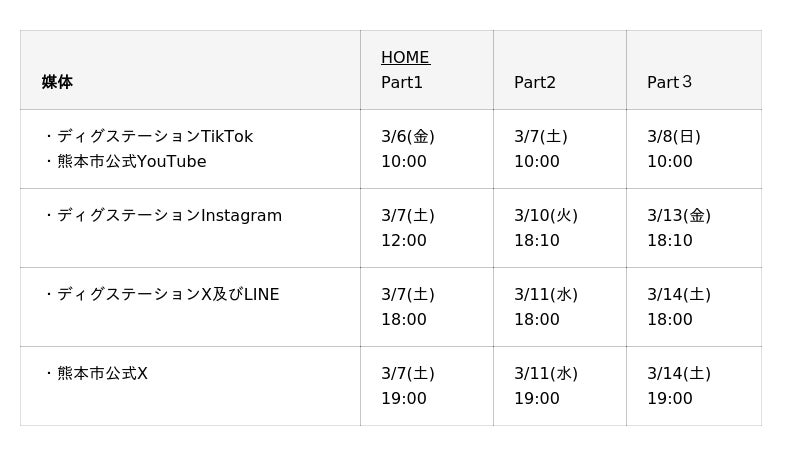800x456 pixels.
Task: Click the 熊本市公式X row label
Action: [x=102, y=374]
